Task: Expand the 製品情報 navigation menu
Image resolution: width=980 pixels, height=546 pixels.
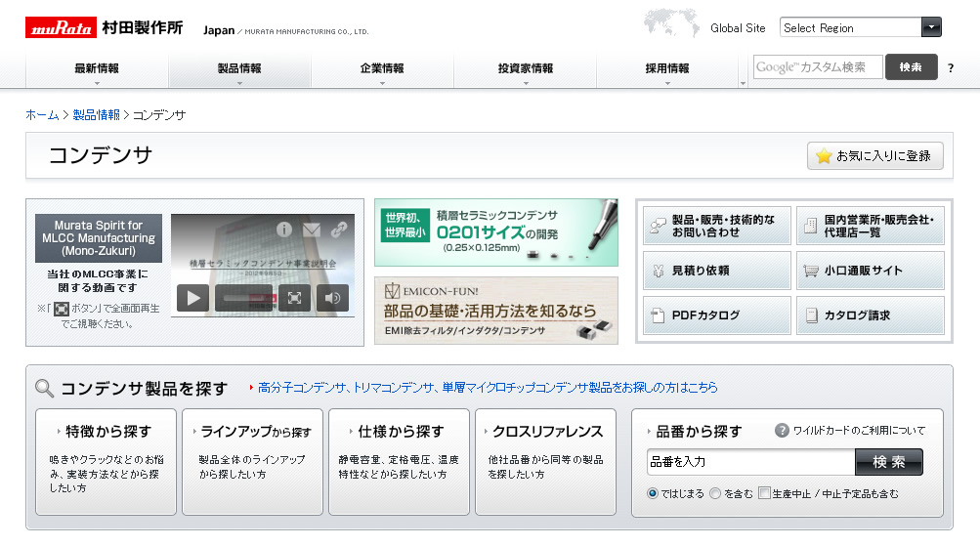Action: [239, 69]
